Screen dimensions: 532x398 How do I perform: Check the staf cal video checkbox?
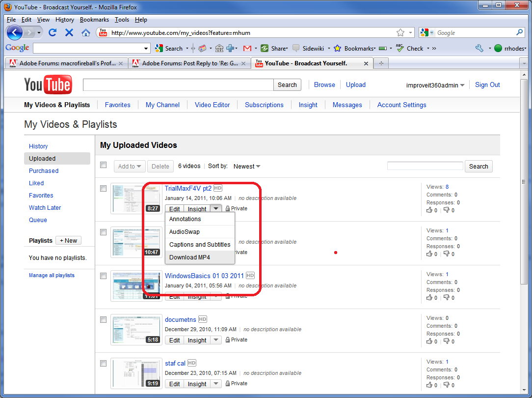coord(104,364)
